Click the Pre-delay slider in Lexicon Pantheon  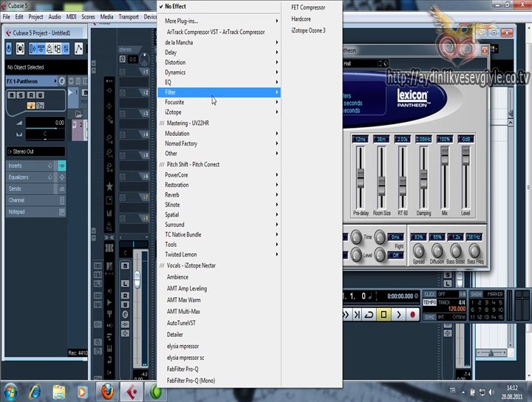[361, 177]
